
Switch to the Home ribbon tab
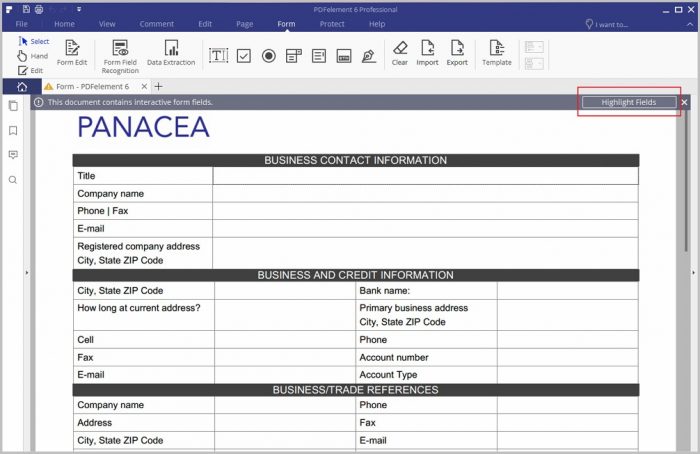(64, 24)
